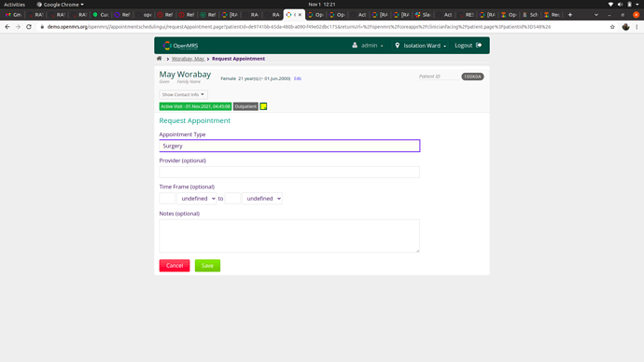This screenshot has height=362, width=644.
Task: Click the Active Visit green badge
Action: pos(195,106)
